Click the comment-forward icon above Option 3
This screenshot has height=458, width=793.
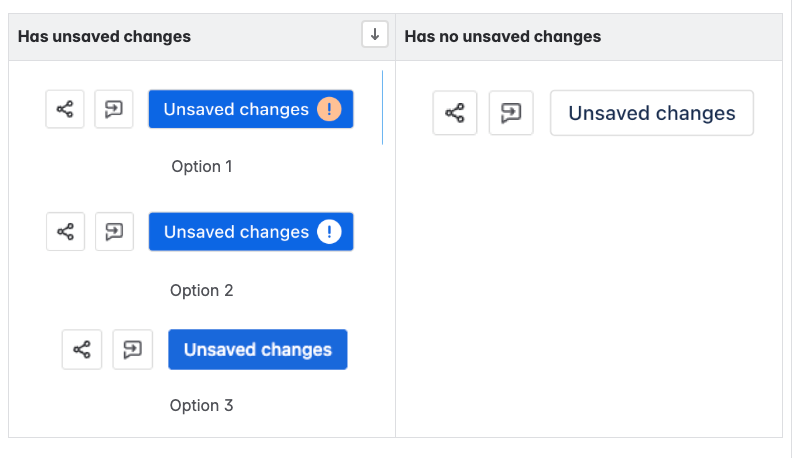coord(133,350)
